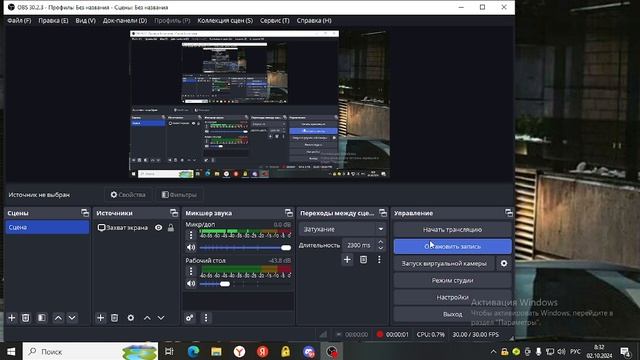Pop out the Микшер звука dock panel
This screenshot has width=640, height=360.
289,213
